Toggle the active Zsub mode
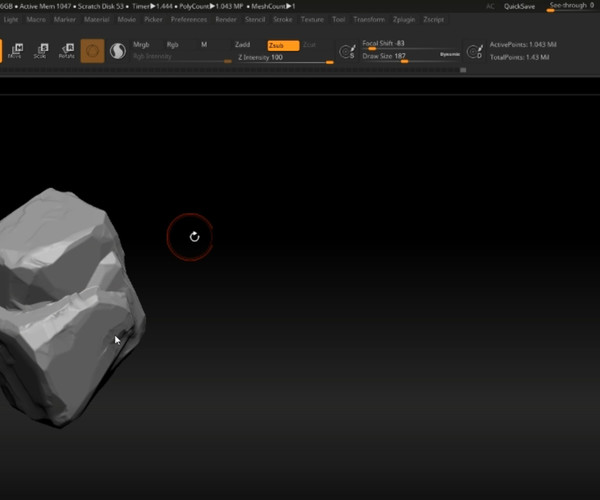 283,46
